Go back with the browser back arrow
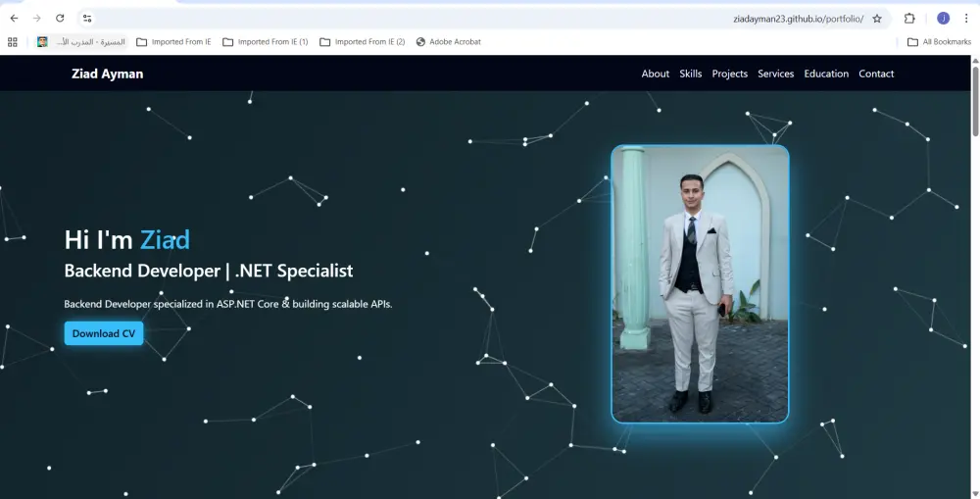This screenshot has width=980, height=499. pos(14,18)
